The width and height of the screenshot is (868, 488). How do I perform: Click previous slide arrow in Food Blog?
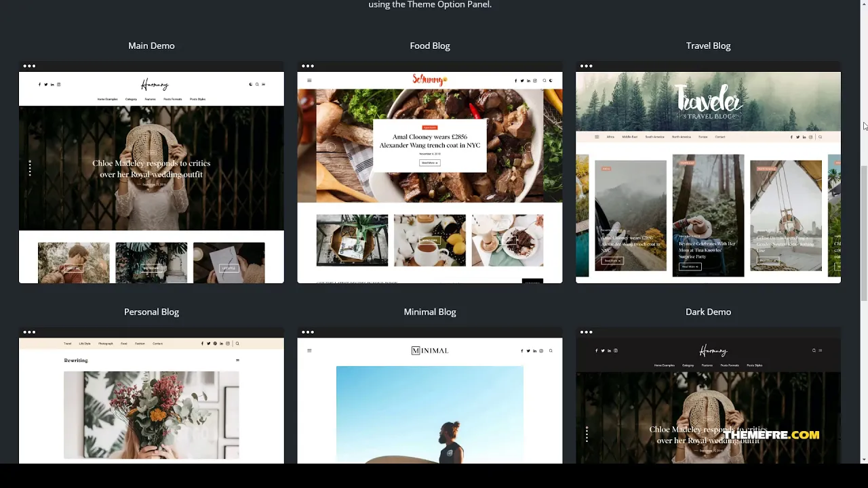tap(331, 147)
